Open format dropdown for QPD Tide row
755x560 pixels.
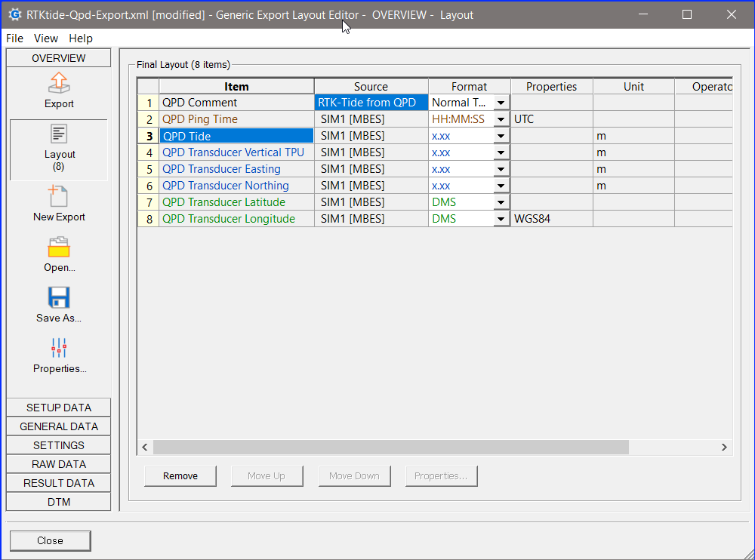tap(501, 136)
